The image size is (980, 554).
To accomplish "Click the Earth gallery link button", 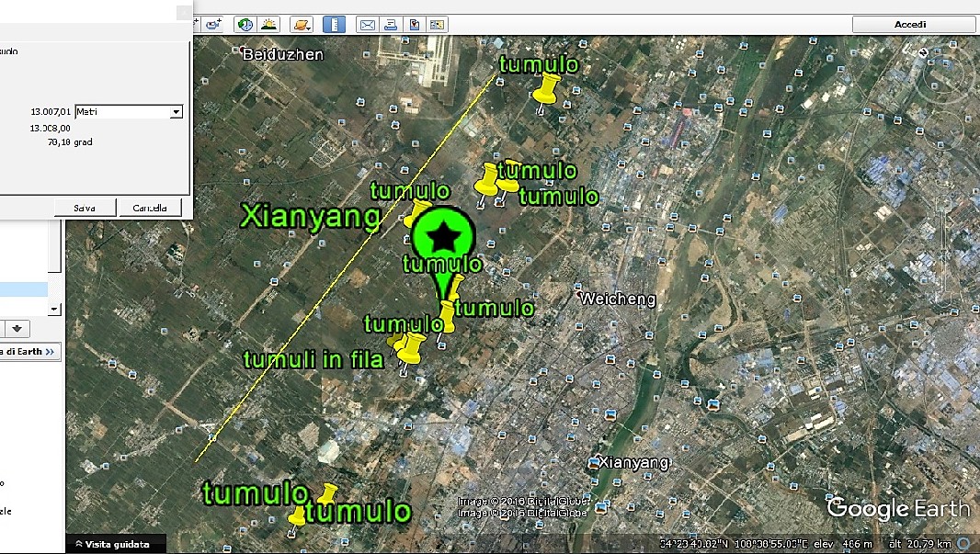I will (x=29, y=351).
